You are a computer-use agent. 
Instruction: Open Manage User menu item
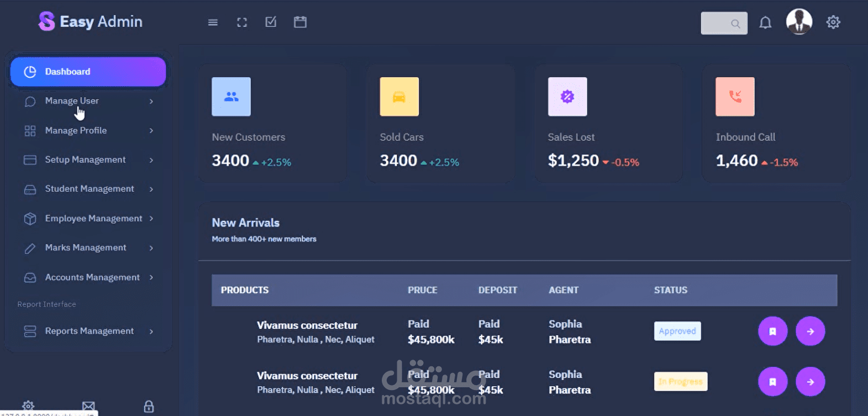pyautogui.click(x=88, y=101)
